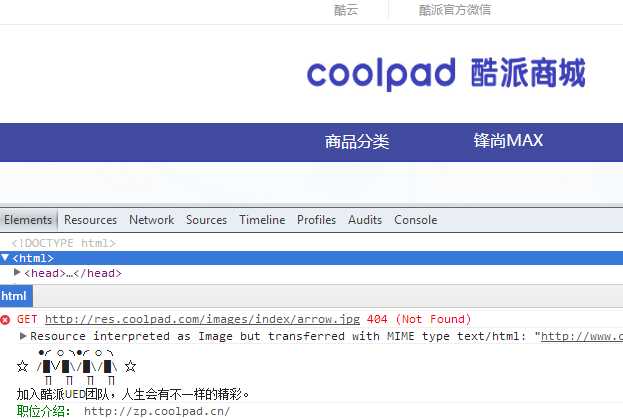Image resolution: width=623 pixels, height=419 pixels.
Task: Expand the Resource interpreted warning message
Action: click(x=23, y=336)
